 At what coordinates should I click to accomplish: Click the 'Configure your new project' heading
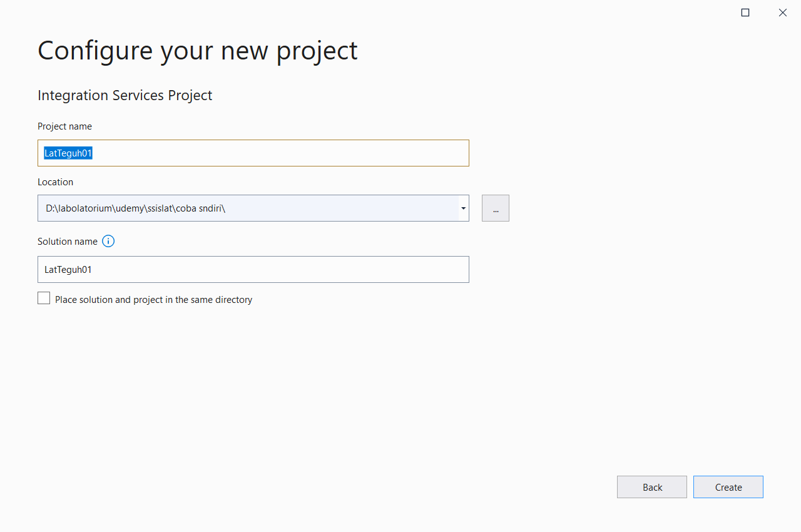click(x=197, y=50)
